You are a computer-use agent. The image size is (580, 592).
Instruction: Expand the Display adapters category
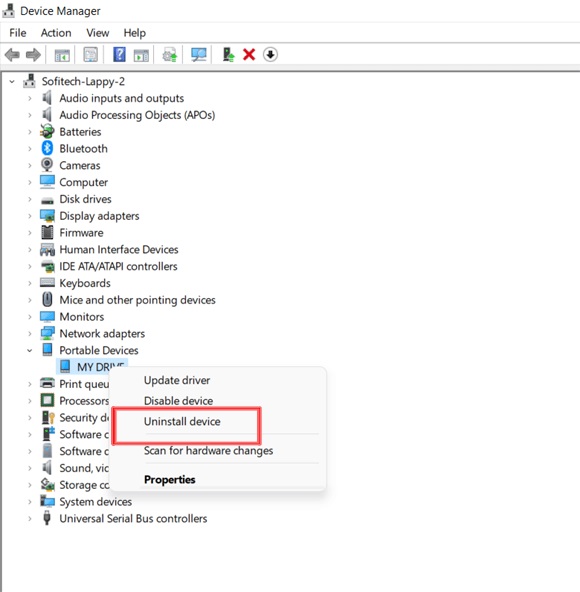click(30, 216)
